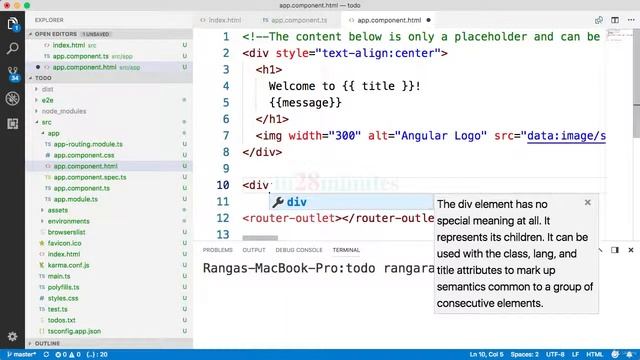
Task: Open app.component.spec.ts file
Action: 90,177
